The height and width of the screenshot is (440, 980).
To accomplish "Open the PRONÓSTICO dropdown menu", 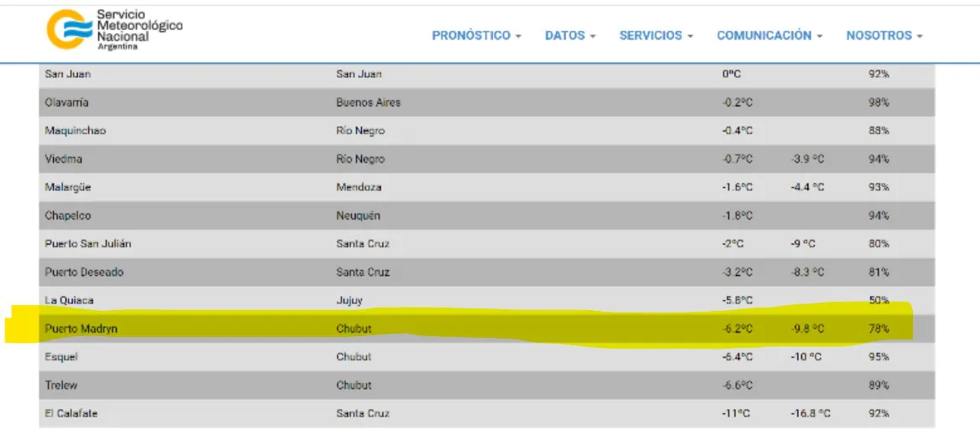I will pyautogui.click(x=476, y=36).
